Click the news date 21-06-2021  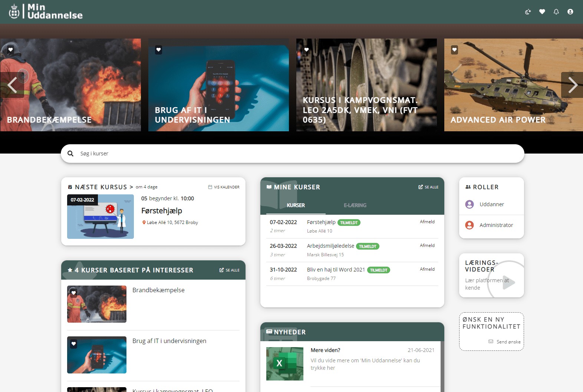pos(421,350)
